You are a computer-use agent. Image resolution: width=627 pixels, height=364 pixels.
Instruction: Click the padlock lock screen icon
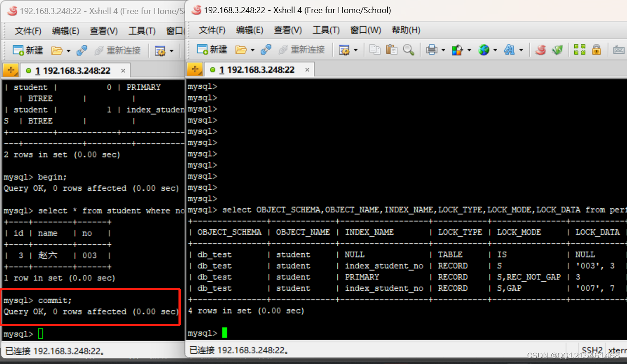click(596, 50)
